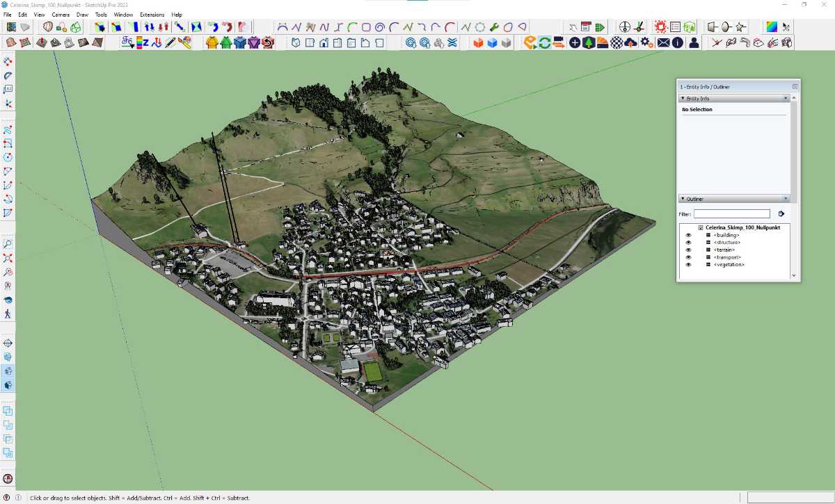
Task: Open the Help menu
Action: click(177, 15)
